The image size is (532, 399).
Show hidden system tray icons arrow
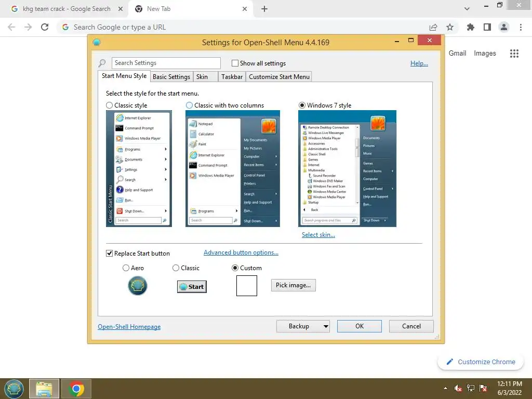(x=445, y=388)
